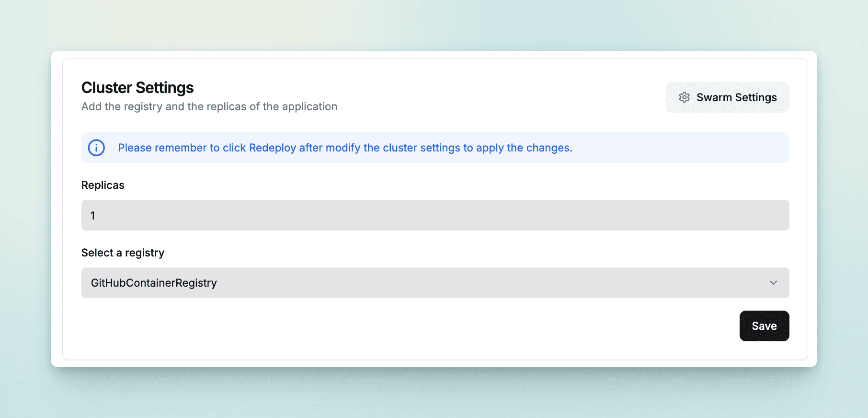Save the cluster settings

764,326
